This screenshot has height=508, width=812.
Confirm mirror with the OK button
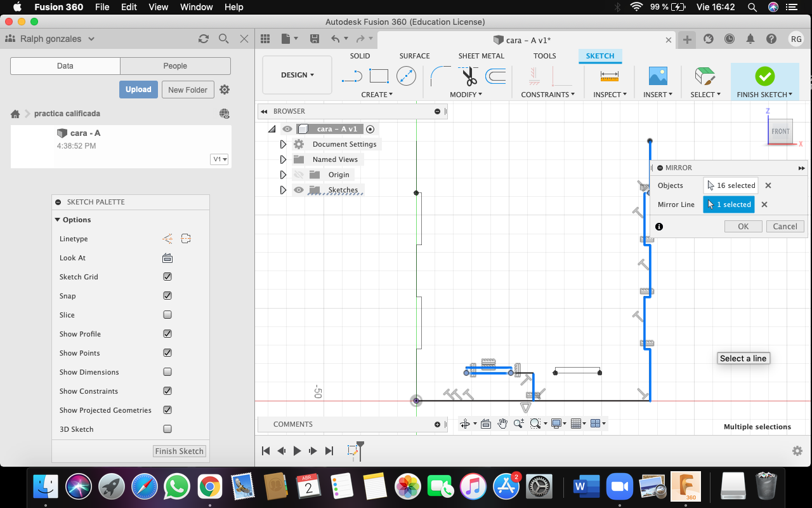tap(743, 226)
